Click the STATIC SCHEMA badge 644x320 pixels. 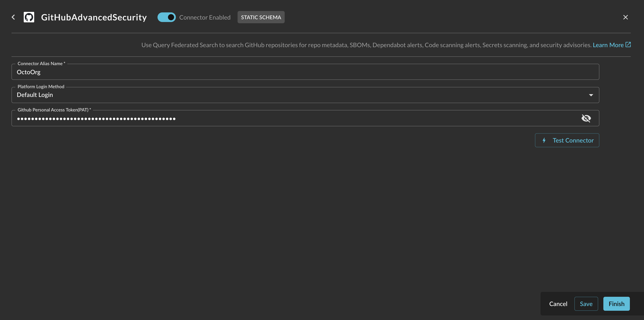(x=261, y=17)
